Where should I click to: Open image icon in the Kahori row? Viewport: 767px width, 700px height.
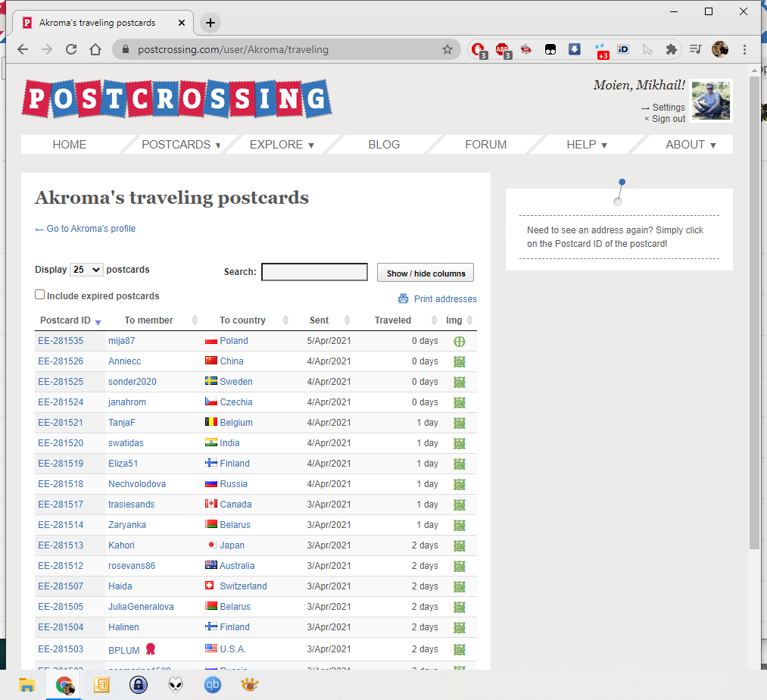[x=460, y=546]
